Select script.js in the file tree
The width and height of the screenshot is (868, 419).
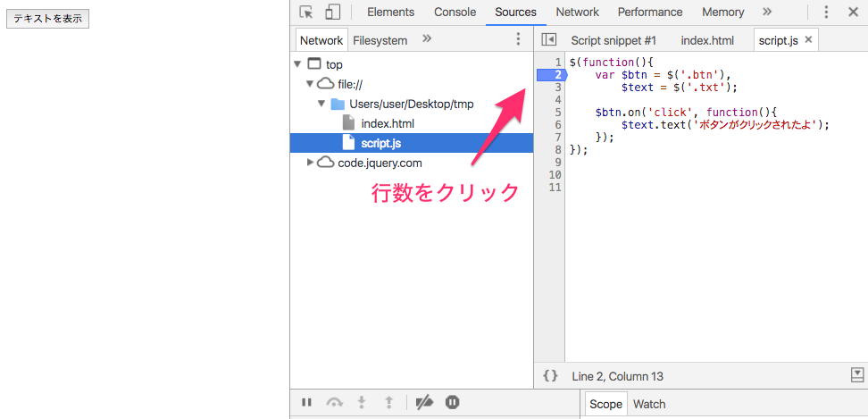pyautogui.click(x=412, y=143)
